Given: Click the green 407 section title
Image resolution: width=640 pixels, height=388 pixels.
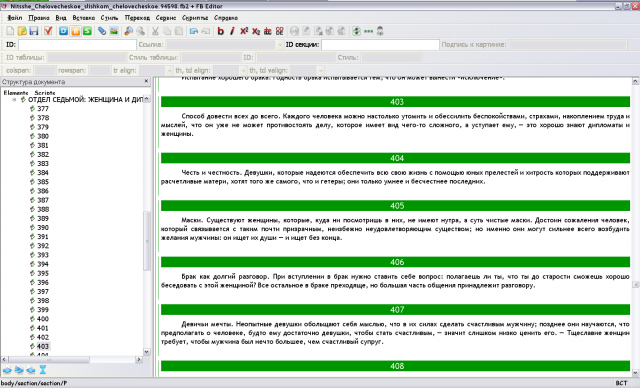Looking at the screenshot, I should (395, 310).
